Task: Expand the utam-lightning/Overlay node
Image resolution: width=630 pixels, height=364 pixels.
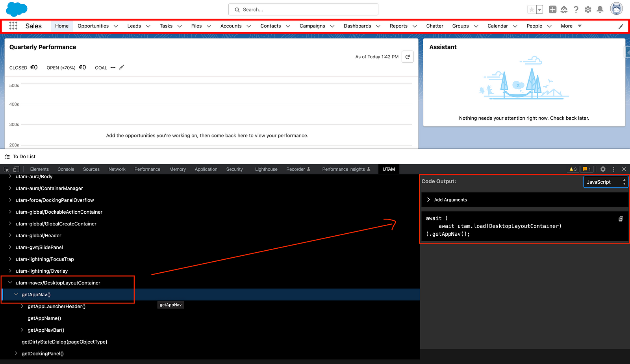Action: tap(10, 271)
